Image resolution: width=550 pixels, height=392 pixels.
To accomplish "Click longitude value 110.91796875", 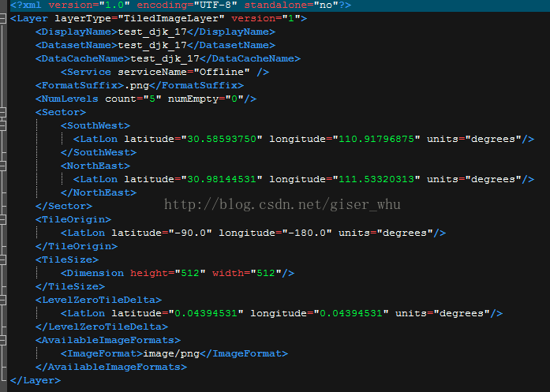I will (x=376, y=139).
